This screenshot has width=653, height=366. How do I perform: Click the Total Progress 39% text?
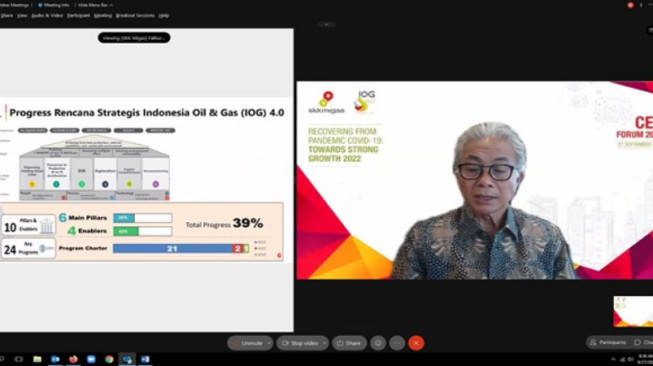coord(224,224)
